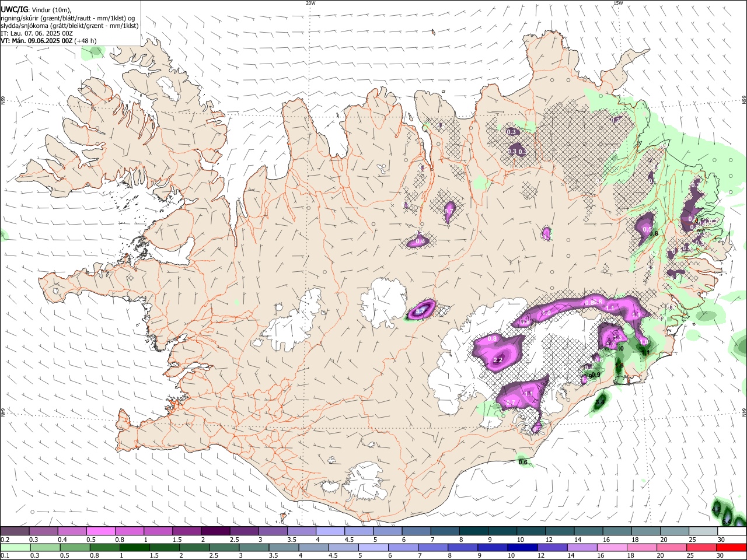This screenshot has width=747, height=560.
Task: Select pink 16–18 swatch in rain legend
Action: [x=612, y=547]
